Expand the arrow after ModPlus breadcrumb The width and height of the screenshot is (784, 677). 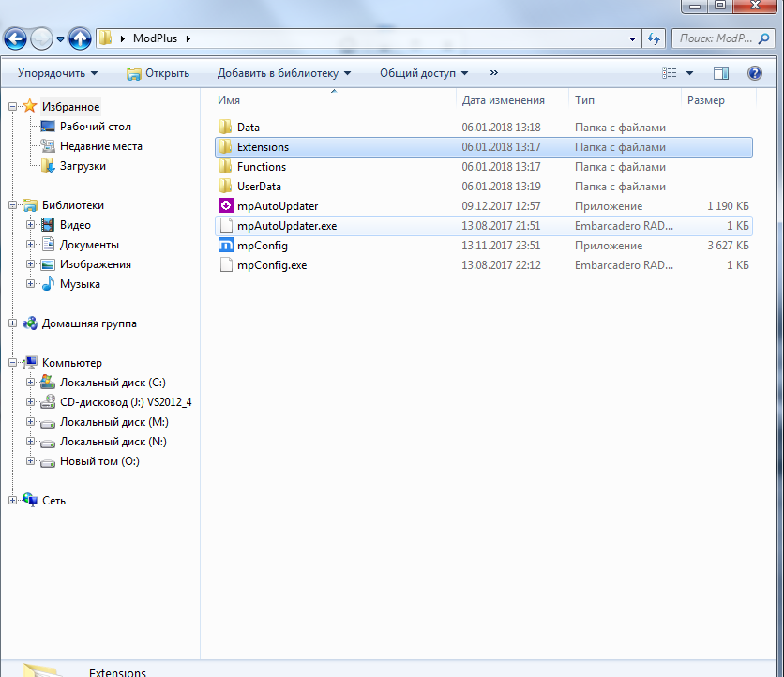188,39
